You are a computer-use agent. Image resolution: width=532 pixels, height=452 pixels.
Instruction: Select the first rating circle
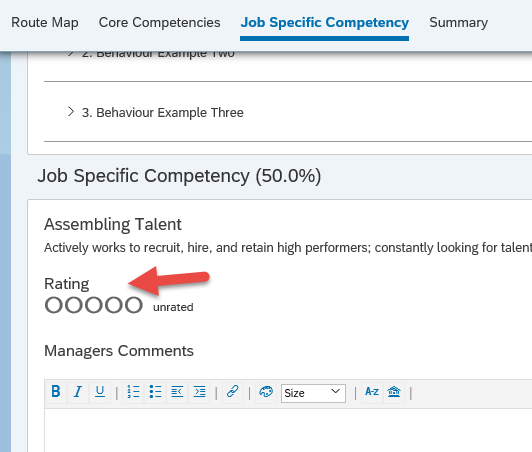click(x=54, y=305)
